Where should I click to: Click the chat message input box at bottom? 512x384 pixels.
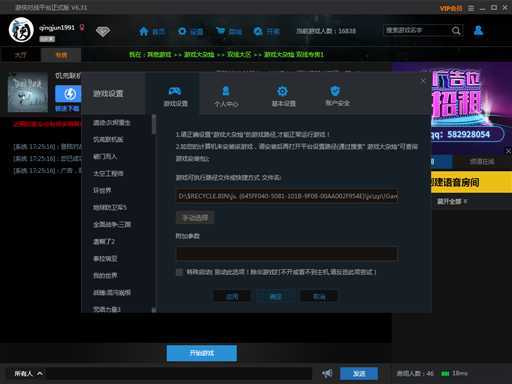click(179, 374)
